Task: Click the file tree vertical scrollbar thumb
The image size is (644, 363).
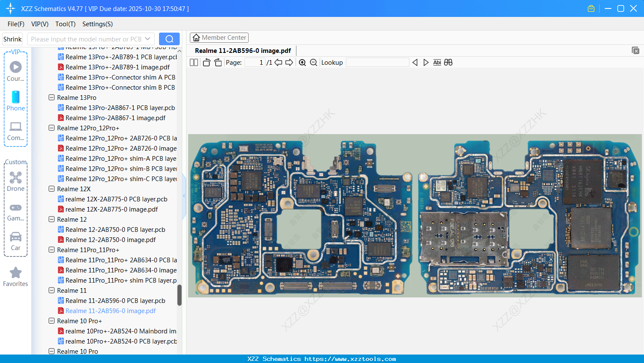Action: (x=179, y=295)
